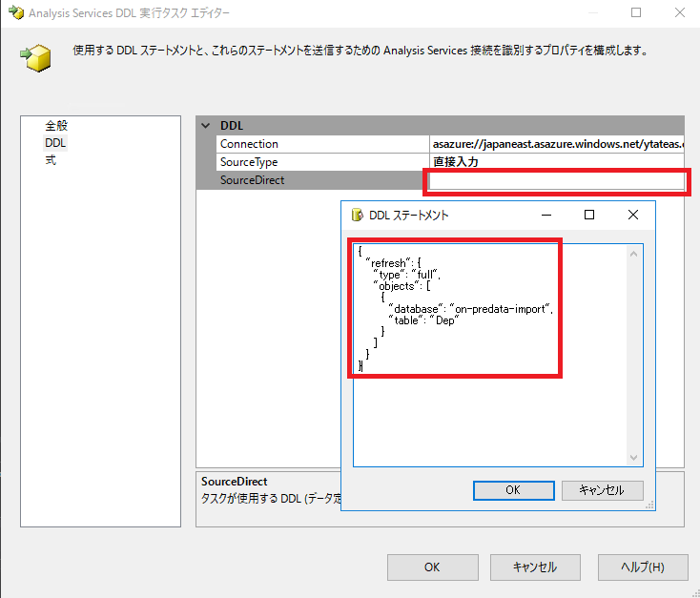Maximize the DDL ステートメント dialog
Screen dimensions: 700x598
589,216
